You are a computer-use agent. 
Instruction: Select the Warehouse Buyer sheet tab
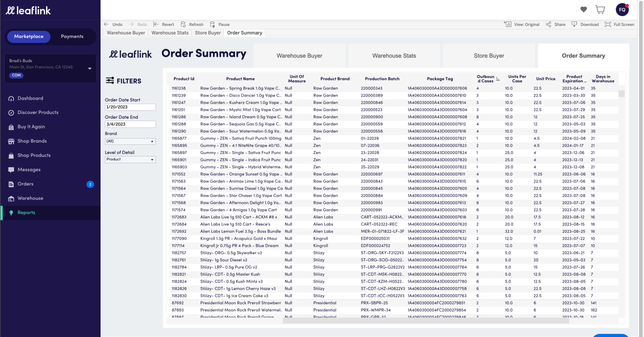pyautogui.click(x=126, y=33)
